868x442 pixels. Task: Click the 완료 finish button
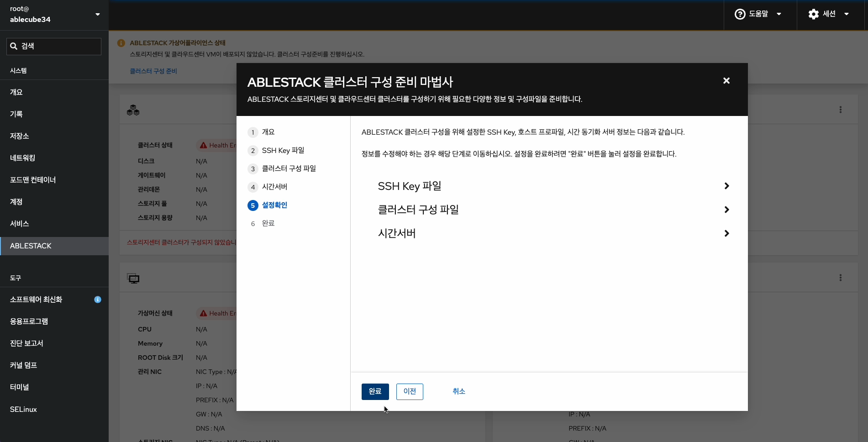pos(375,392)
